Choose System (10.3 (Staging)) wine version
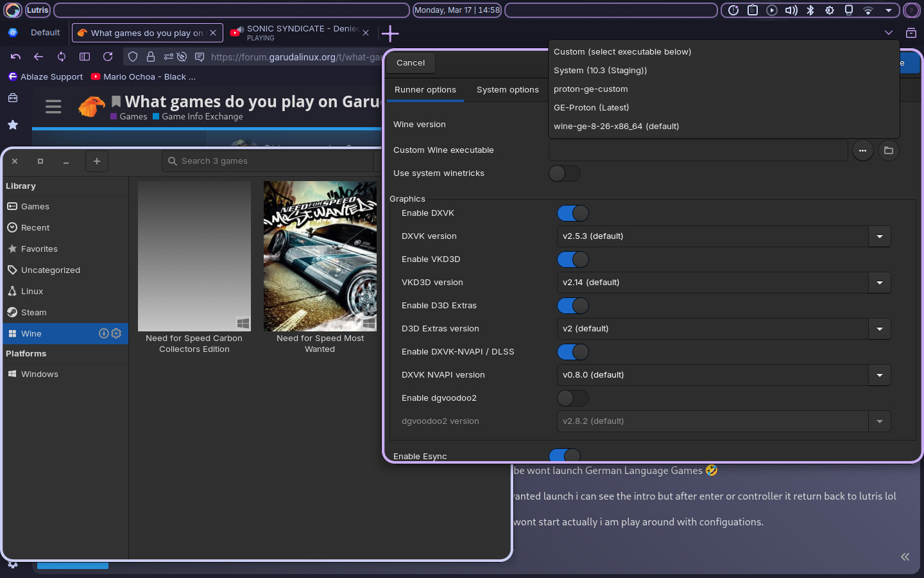924x578 pixels. tap(724, 71)
